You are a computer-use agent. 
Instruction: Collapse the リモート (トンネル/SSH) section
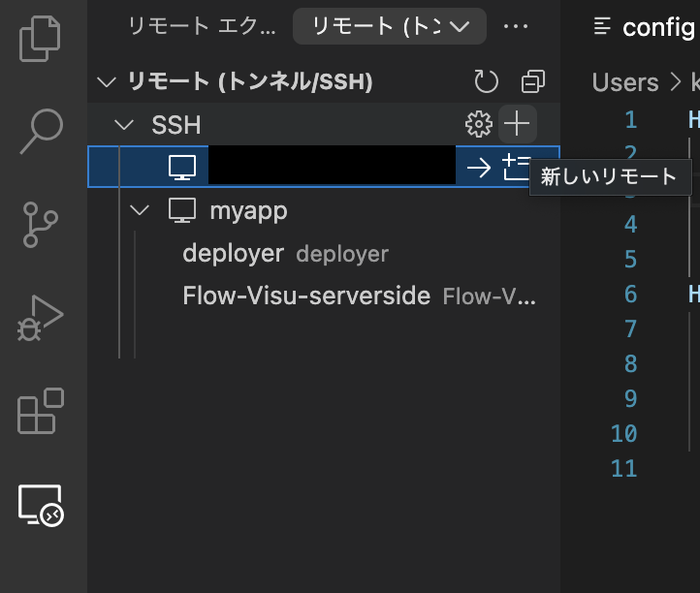[x=107, y=82]
